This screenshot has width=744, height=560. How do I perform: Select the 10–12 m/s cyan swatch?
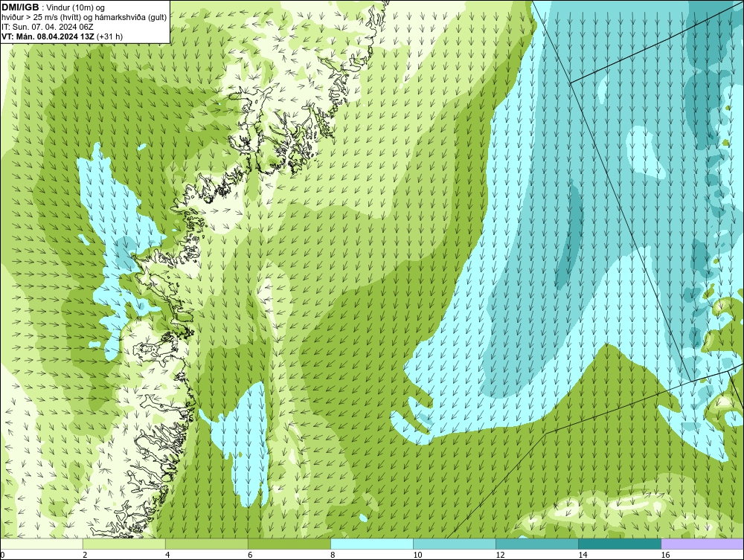[455, 544]
